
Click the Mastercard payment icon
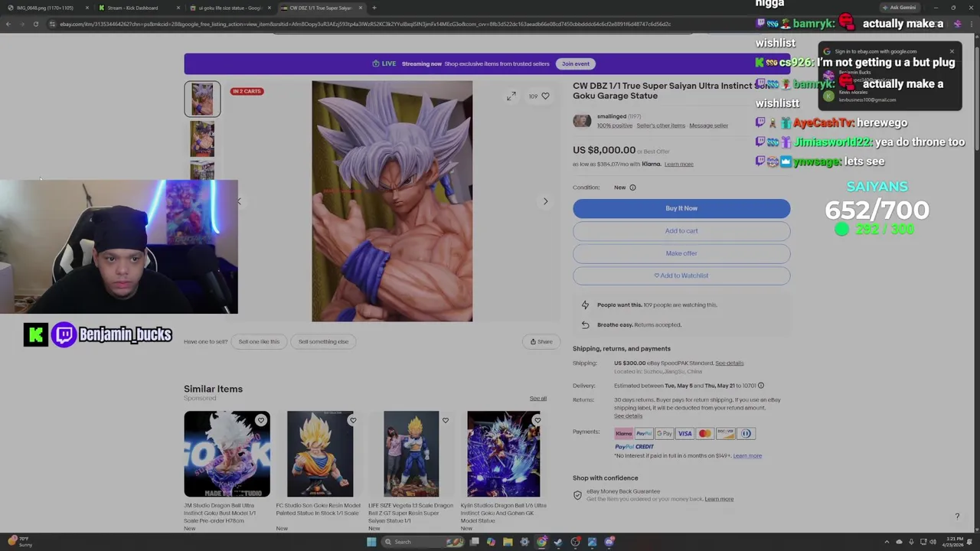pos(704,434)
